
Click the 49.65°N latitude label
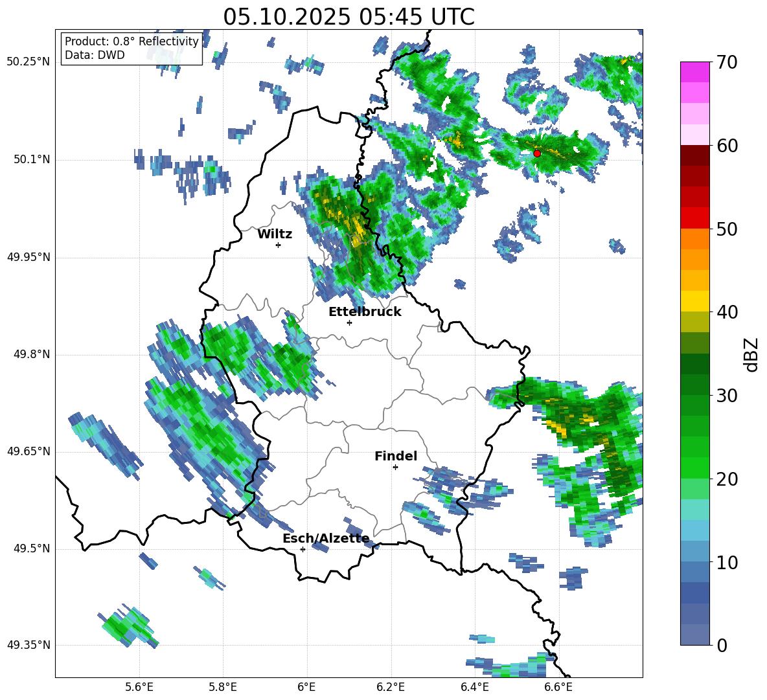29,451
